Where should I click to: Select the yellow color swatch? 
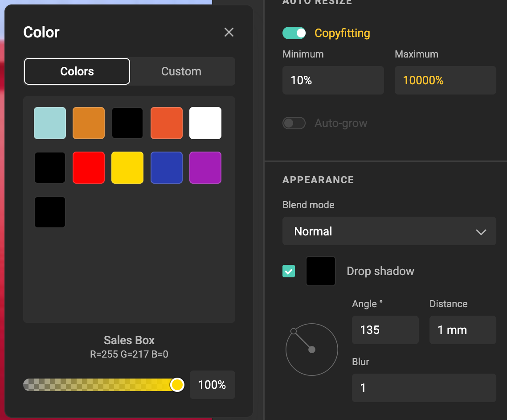coord(127,167)
